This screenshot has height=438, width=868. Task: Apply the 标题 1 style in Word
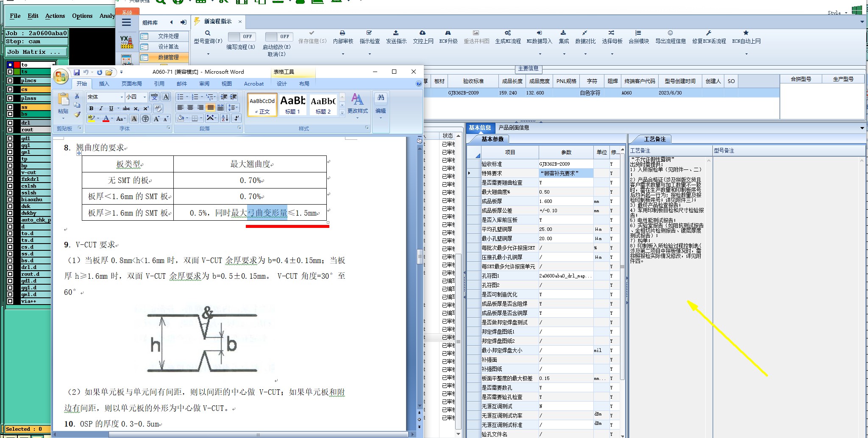pos(292,105)
